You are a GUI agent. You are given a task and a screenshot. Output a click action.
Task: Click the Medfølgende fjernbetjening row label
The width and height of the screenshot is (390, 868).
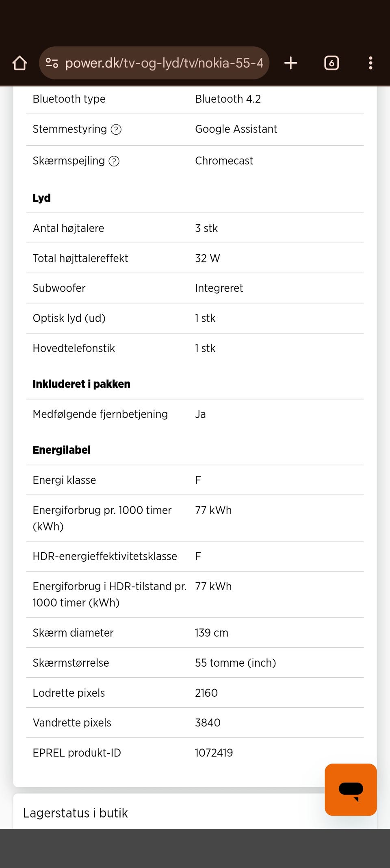100,414
